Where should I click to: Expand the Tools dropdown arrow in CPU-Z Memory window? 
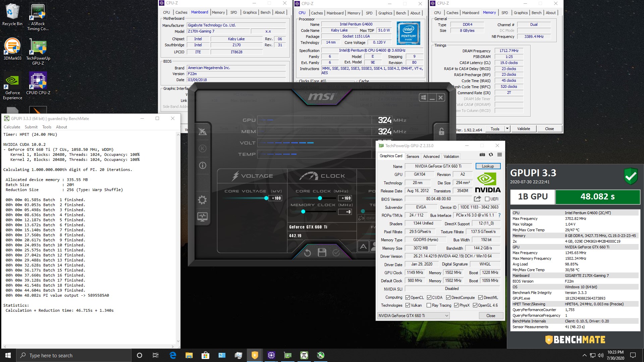coord(507,129)
